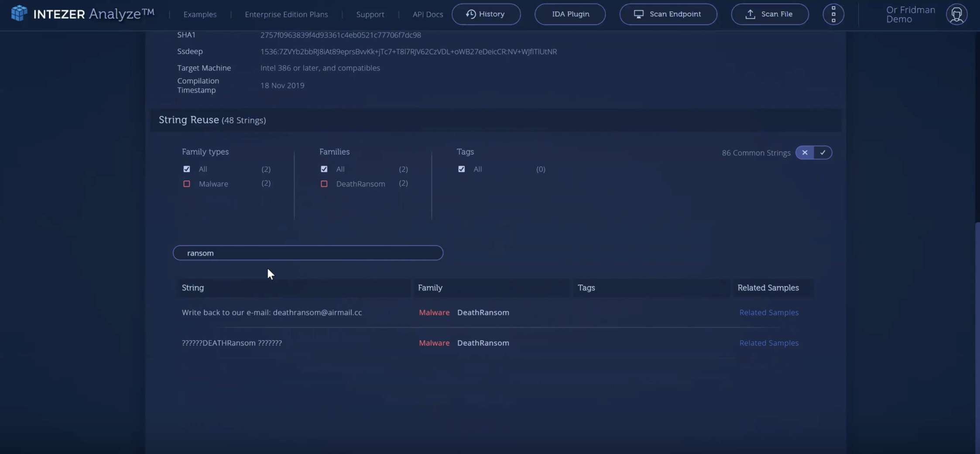
Task: Hide common strings with the X toggle
Action: 804,152
